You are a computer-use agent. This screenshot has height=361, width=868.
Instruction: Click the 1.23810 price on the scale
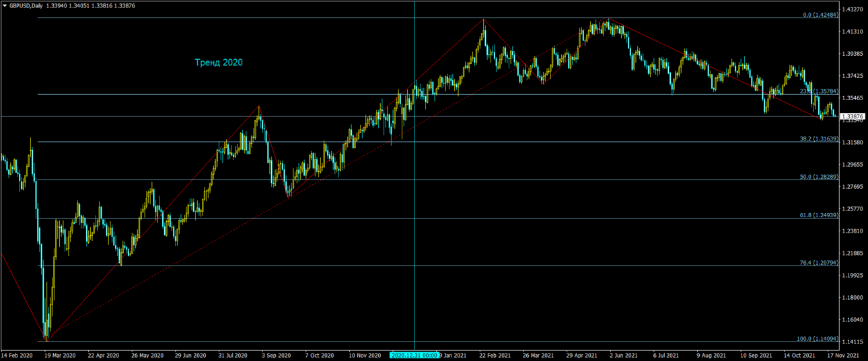[853, 231]
